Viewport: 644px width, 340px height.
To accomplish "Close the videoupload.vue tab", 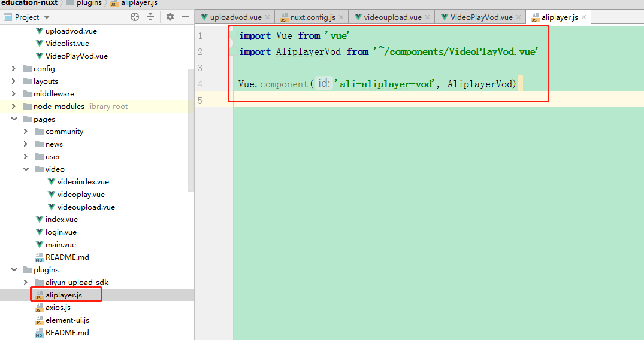I will [427, 17].
